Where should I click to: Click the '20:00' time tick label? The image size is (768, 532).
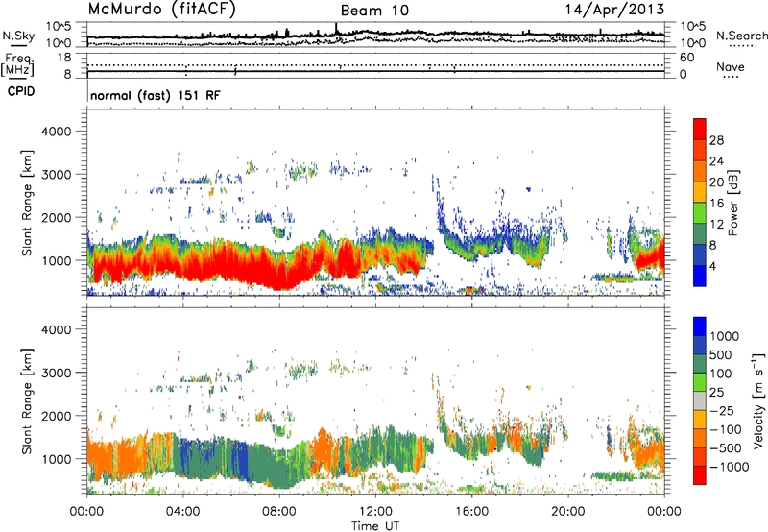(x=568, y=512)
